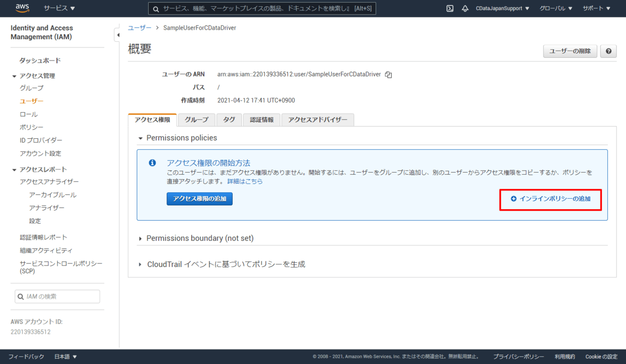This screenshot has height=364, width=626.
Task: Open the 詳細はこちら link
Action: click(x=245, y=181)
